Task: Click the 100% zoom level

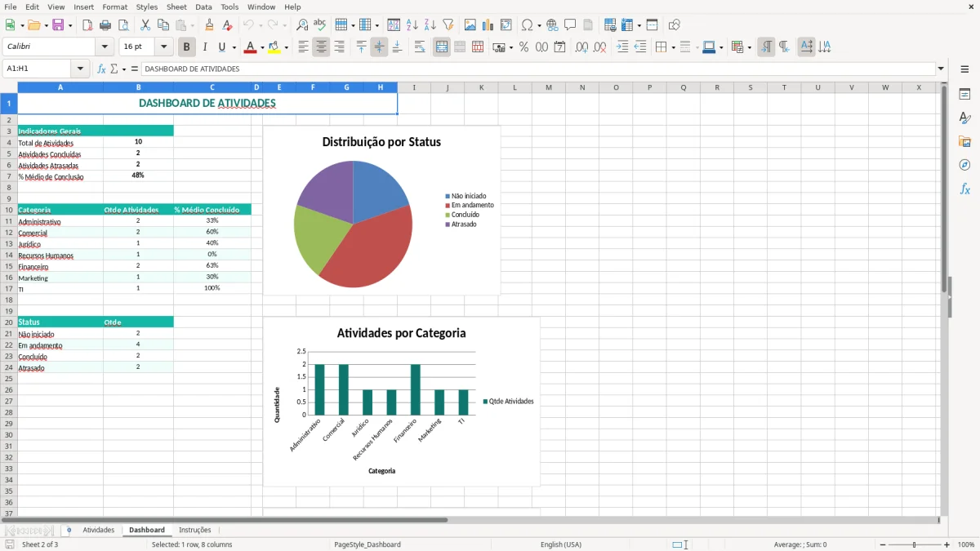Action: [x=965, y=544]
